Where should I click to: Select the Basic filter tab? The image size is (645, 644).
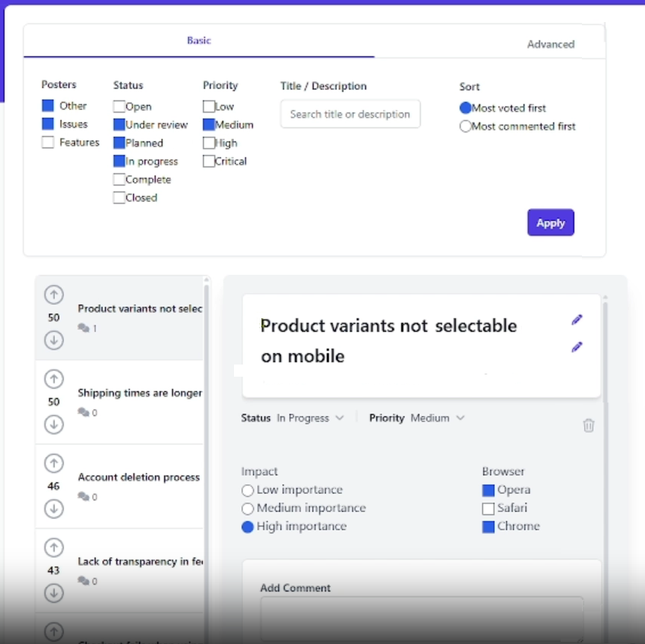click(x=199, y=40)
